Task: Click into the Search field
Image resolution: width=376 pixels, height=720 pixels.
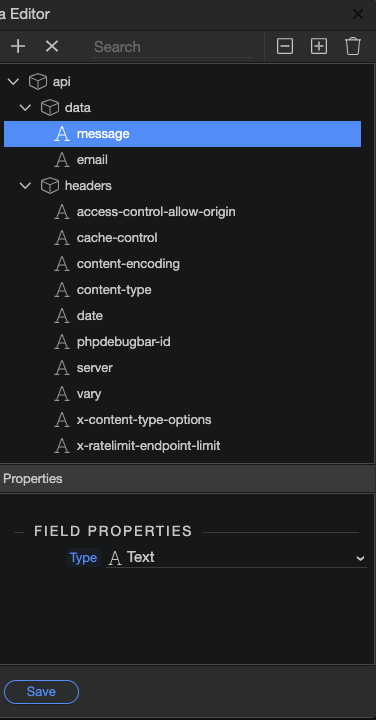Action: click(172, 47)
